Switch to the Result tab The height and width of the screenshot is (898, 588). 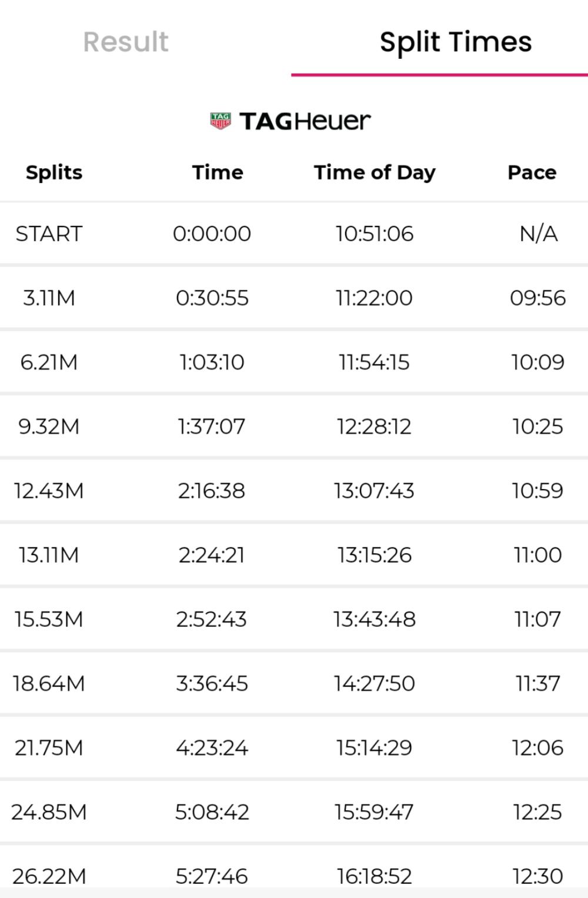(x=126, y=42)
